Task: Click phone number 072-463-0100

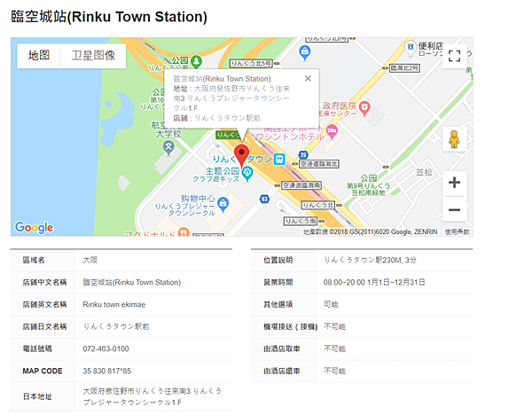Action: (106, 348)
